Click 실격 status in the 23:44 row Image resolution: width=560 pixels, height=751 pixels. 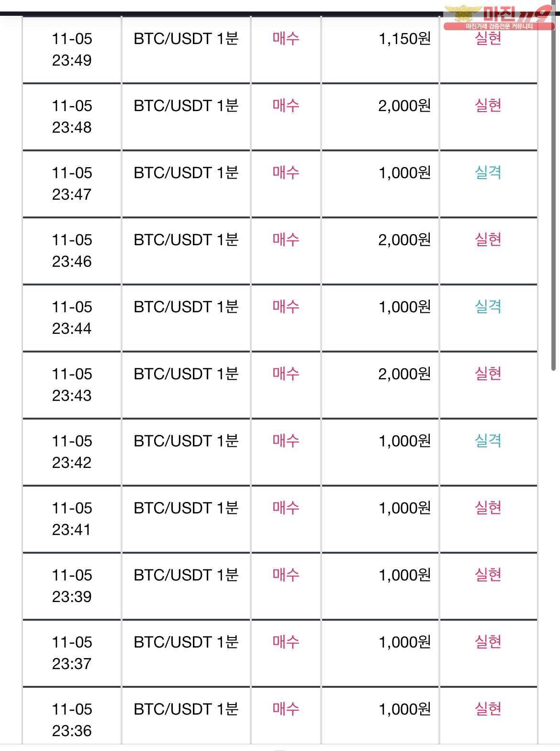488,307
